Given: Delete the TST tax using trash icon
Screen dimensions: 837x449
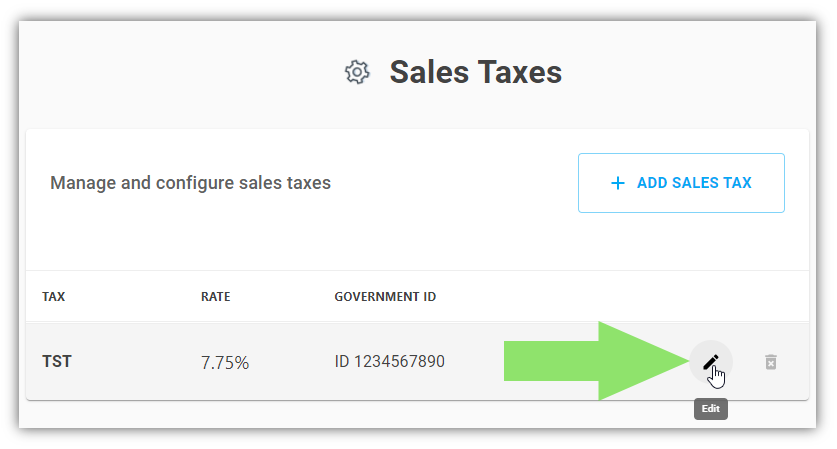Looking at the screenshot, I should coord(770,362).
